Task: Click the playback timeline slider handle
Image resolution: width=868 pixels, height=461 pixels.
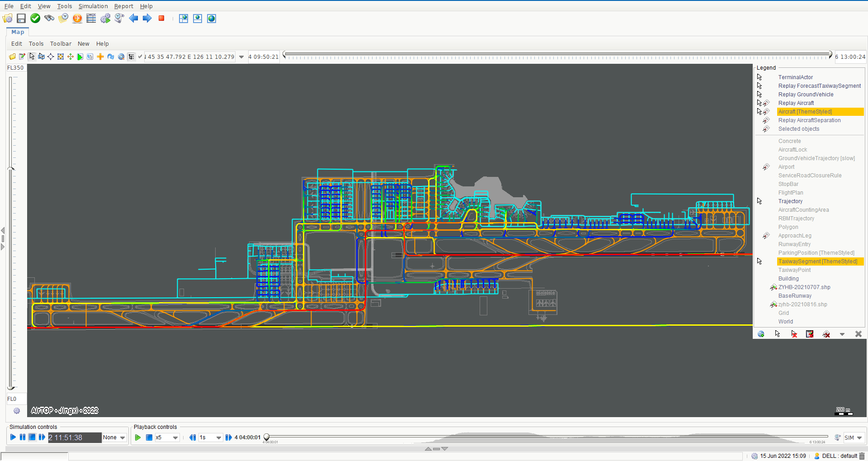Action: 267,437
